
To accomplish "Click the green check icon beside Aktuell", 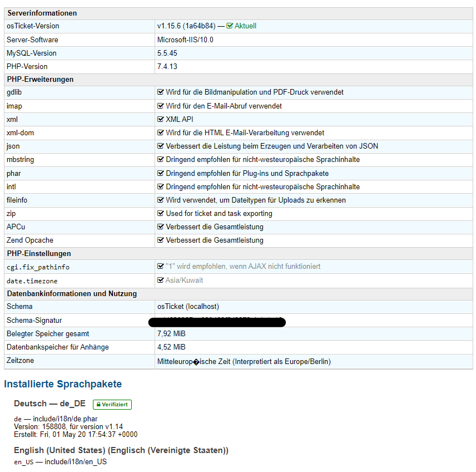I will [230, 26].
